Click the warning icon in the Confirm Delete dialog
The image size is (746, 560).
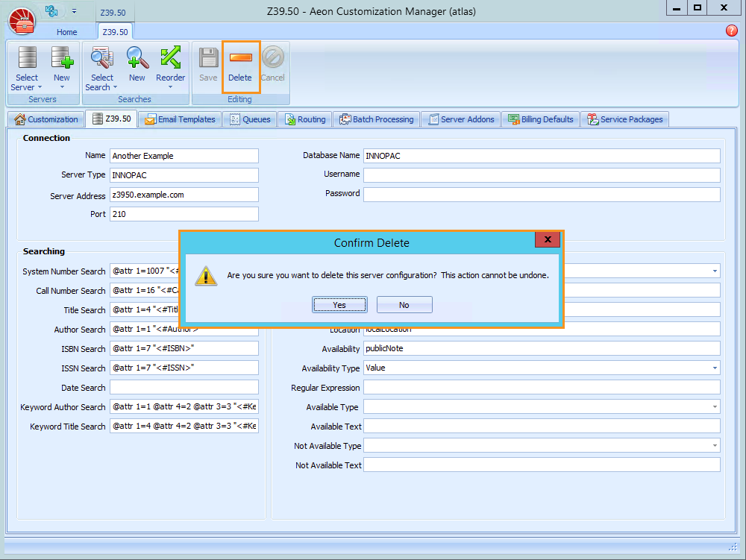207,275
